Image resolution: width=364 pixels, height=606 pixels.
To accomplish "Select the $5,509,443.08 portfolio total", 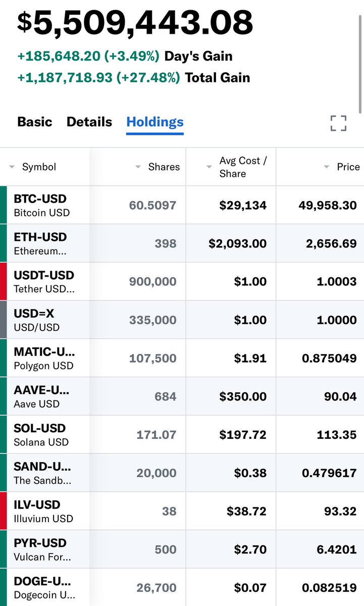I will click(135, 23).
